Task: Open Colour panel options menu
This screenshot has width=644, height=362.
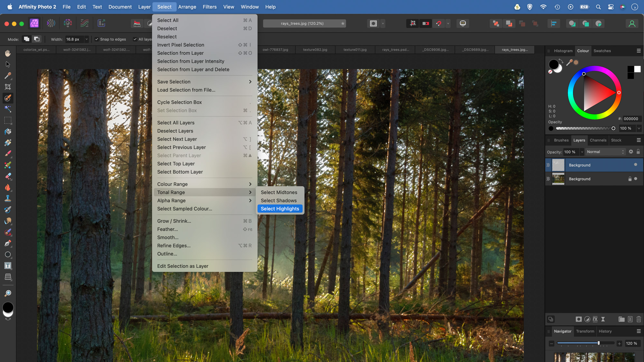Action: 639,51
